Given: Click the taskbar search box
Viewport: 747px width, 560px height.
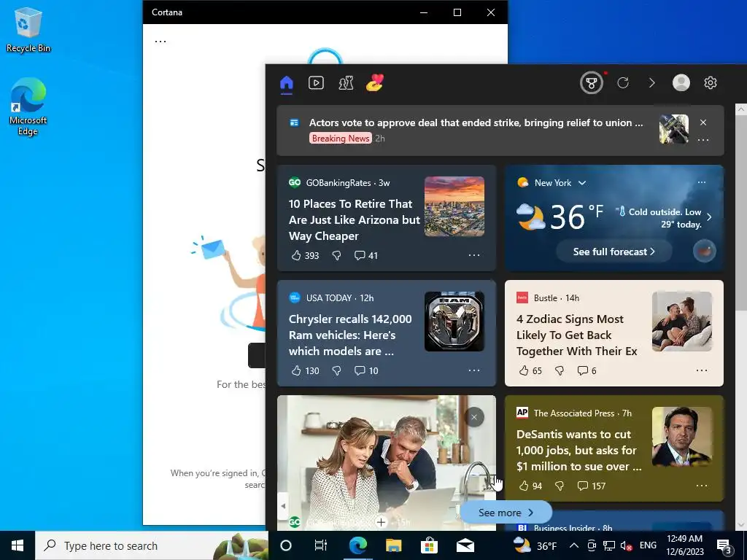Looking at the screenshot, I should coord(152,545).
